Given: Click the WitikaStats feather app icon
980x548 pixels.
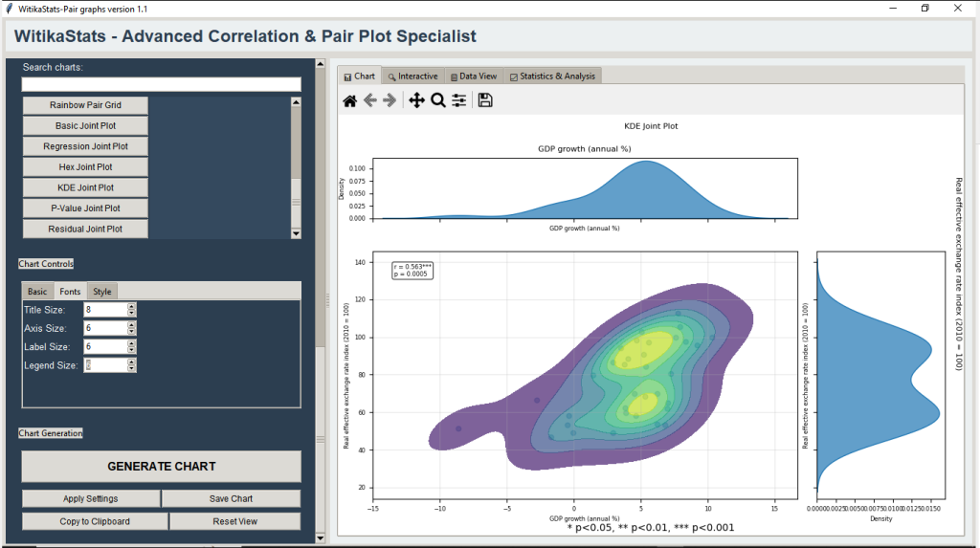Looking at the screenshot, I should tap(9, 9).
